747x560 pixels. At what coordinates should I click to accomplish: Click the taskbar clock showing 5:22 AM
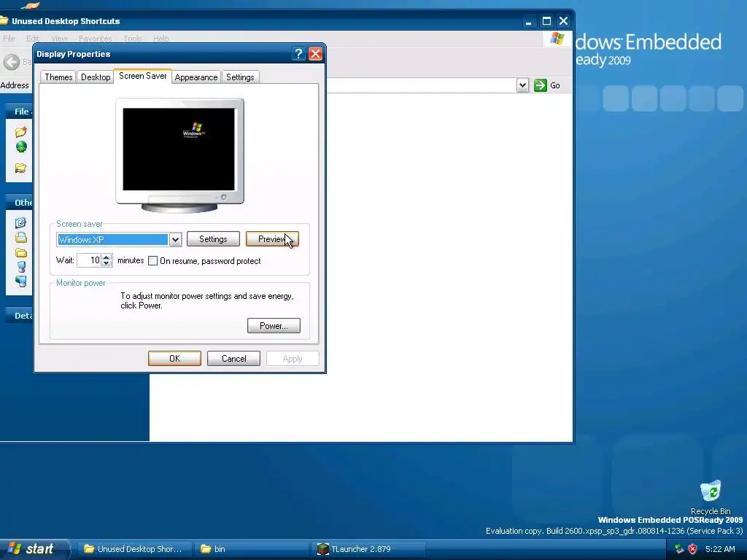point(720,549)
